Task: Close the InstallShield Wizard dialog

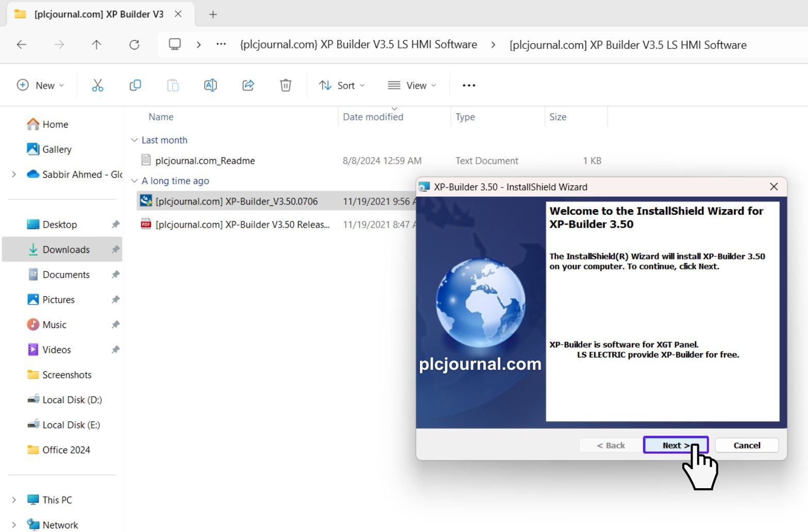Action: 773,187
